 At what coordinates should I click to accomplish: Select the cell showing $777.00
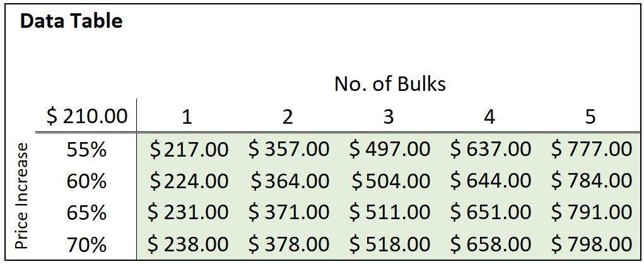pos(592,150)
